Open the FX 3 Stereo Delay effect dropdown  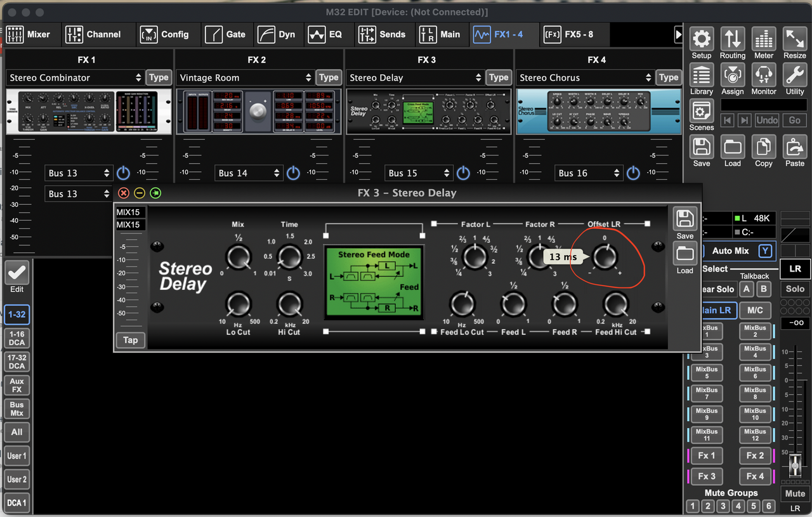coord(416,77)
